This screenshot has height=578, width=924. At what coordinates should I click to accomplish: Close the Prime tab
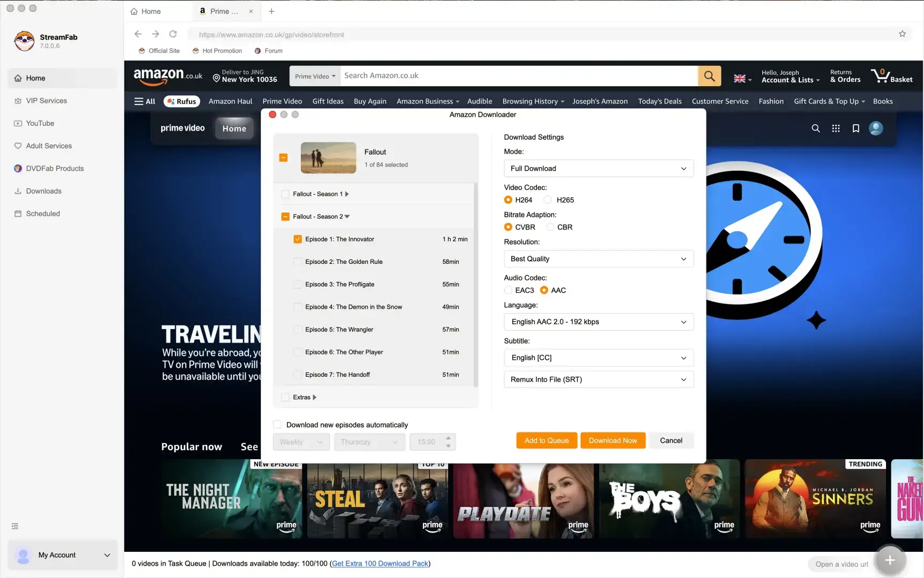pyautogui.click(x=251, y=11)
